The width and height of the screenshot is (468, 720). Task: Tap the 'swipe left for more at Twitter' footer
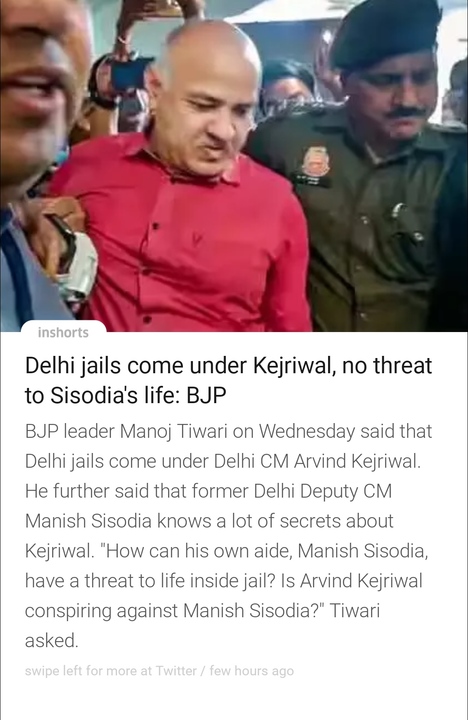pyautogui.click(x=159, y=671)
